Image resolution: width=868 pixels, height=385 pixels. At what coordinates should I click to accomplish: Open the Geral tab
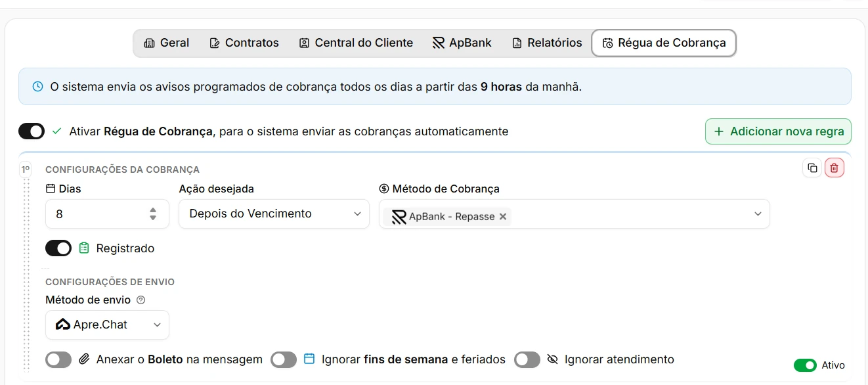pyautogui.click(x=167, y=43)
